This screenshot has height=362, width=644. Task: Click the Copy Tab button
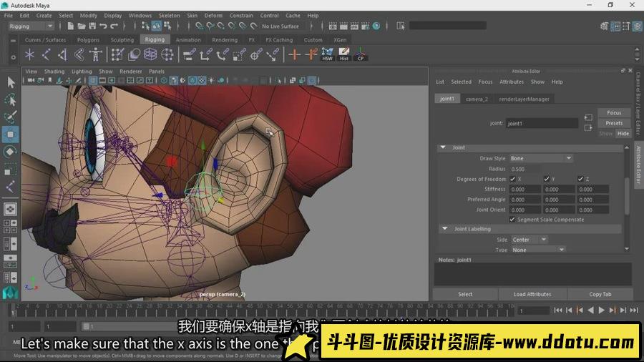[x=600, y=294]
